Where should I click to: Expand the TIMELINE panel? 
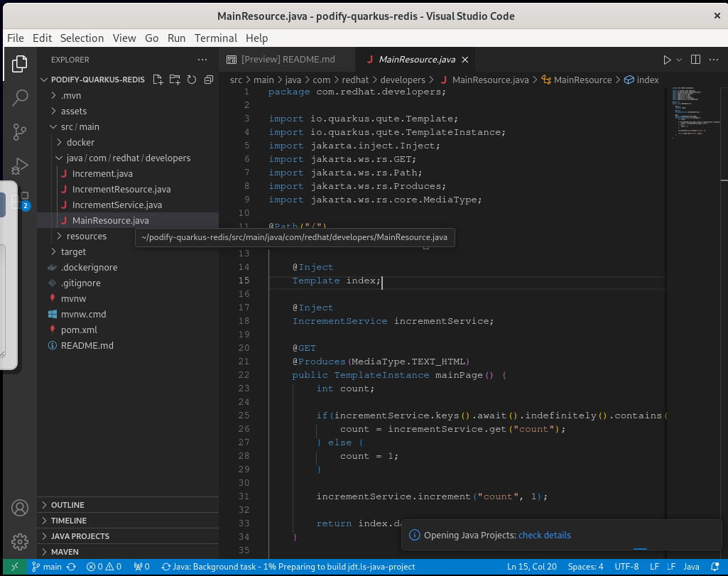pos(128,521)
